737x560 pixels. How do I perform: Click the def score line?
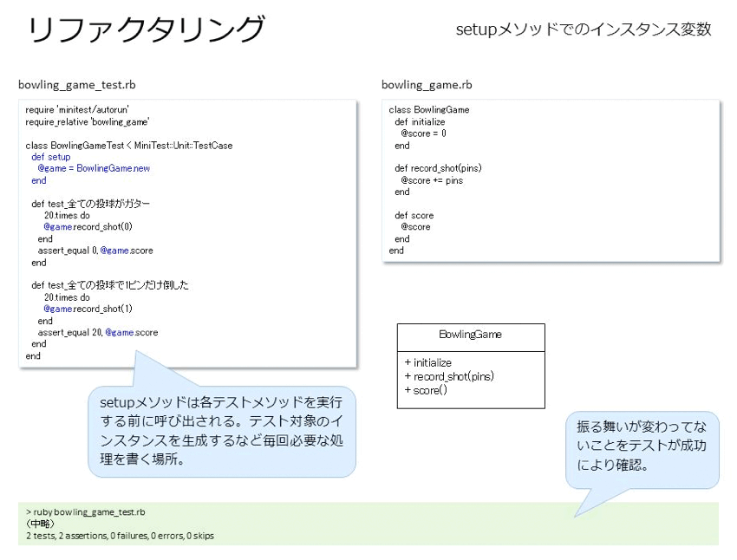[414, 215]
